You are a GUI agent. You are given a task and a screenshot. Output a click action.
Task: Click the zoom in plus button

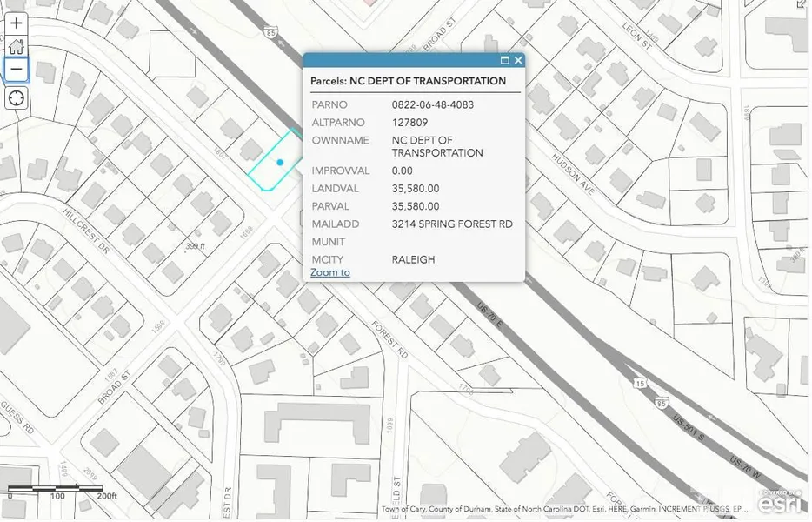tap(16, 23)
